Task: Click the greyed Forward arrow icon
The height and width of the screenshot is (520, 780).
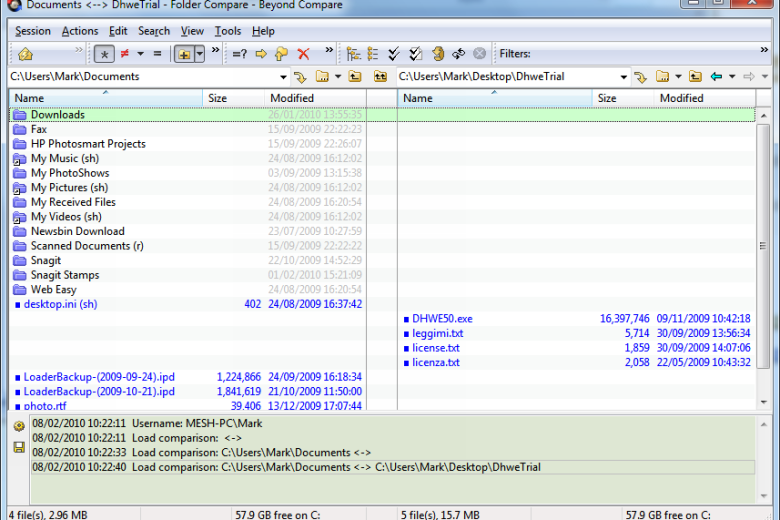Action: coord(749,77)
